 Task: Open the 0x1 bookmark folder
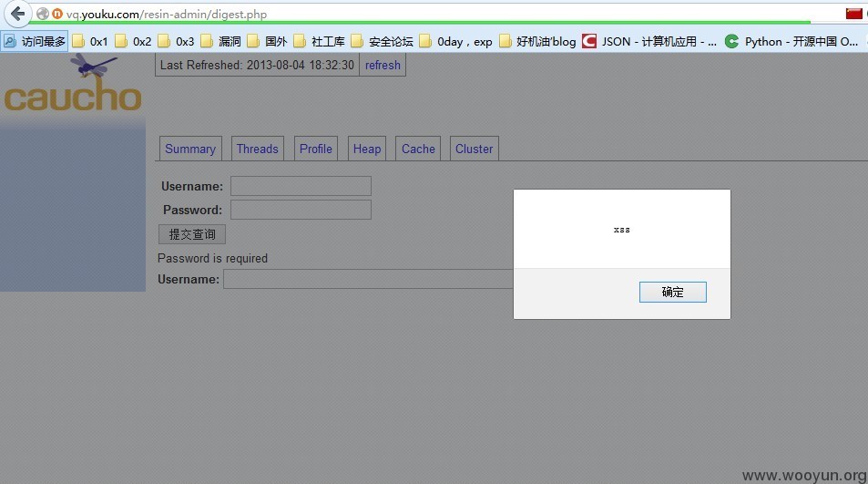[x=90, y=42]
